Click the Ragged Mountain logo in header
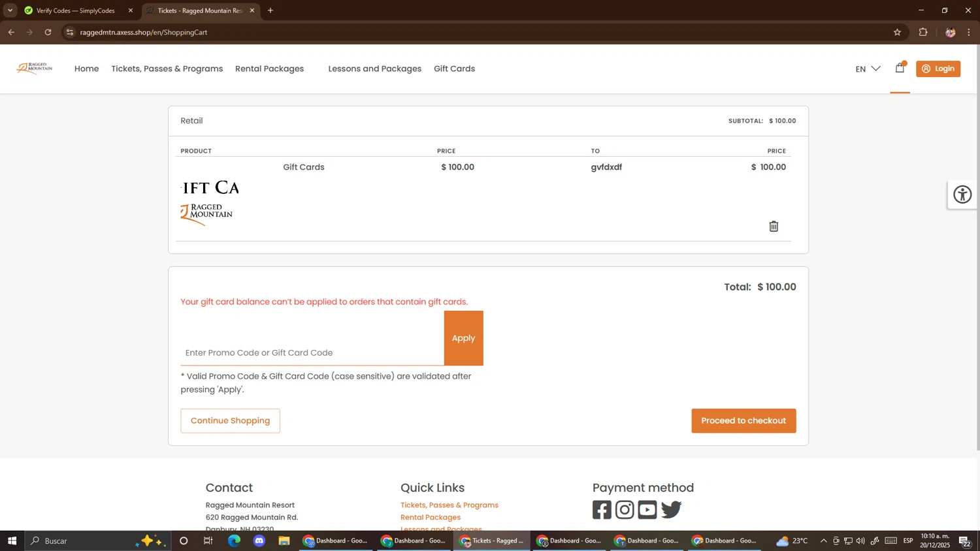Image resolution: width=980 pixels, height=551 pixels. tap(35, 68)
